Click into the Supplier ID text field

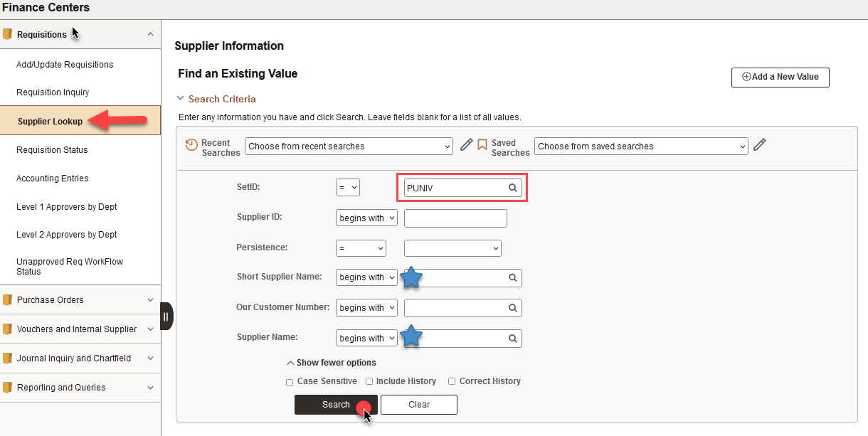coord(455,218)
